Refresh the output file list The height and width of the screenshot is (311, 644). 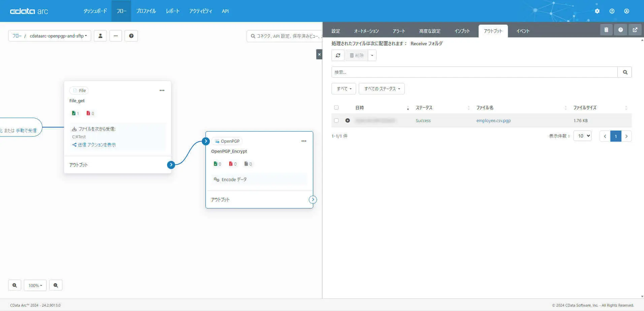click(338, 55)
